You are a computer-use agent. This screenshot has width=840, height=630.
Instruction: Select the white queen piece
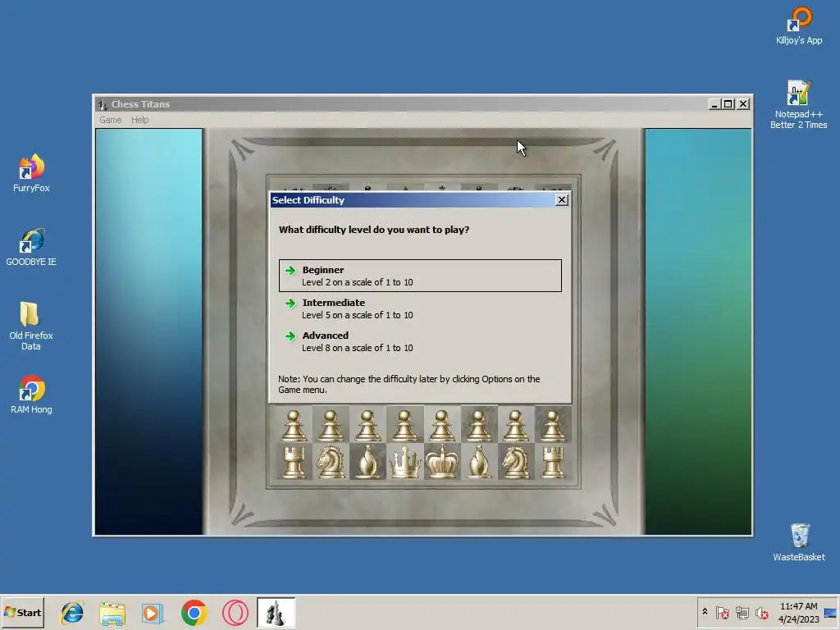(404, 461)
